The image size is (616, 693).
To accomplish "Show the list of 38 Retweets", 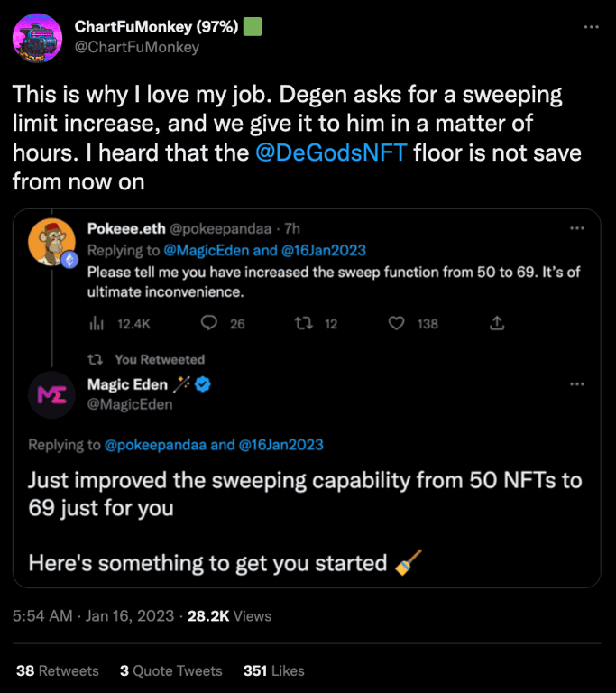I will click(x=58, y=670).
